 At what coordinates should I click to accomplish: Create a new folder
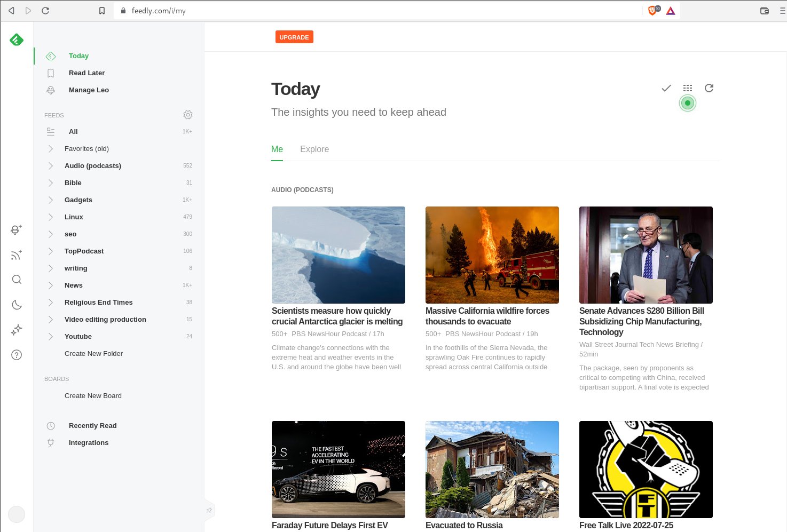pos(93,353)
